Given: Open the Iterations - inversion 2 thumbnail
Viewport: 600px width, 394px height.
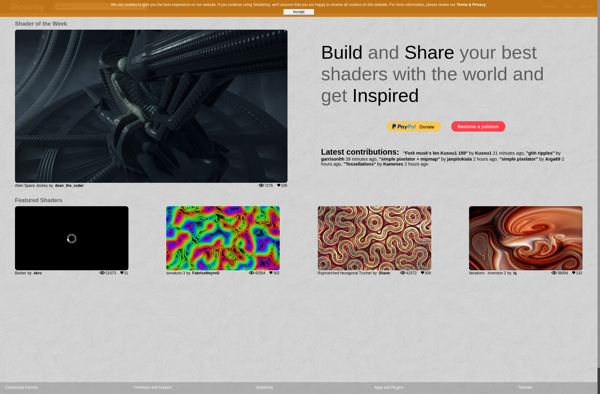Looking at the screenshot, I should [526, 238].
